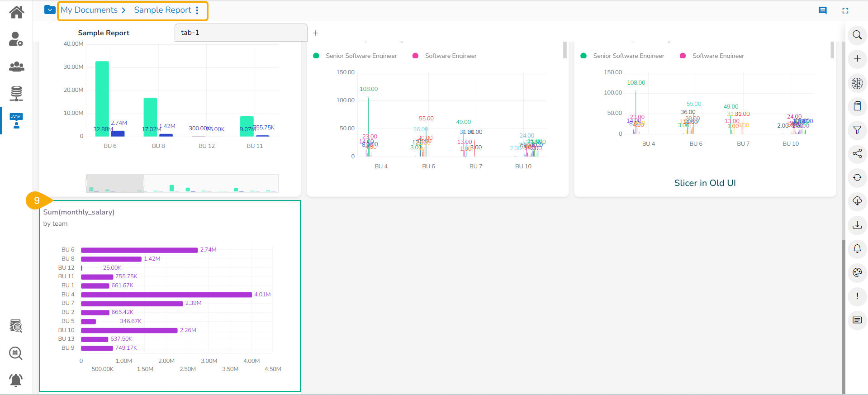The image size is (868, 395).
Task: Open Sample Report three-dot options menu
Action: point(197,10)
